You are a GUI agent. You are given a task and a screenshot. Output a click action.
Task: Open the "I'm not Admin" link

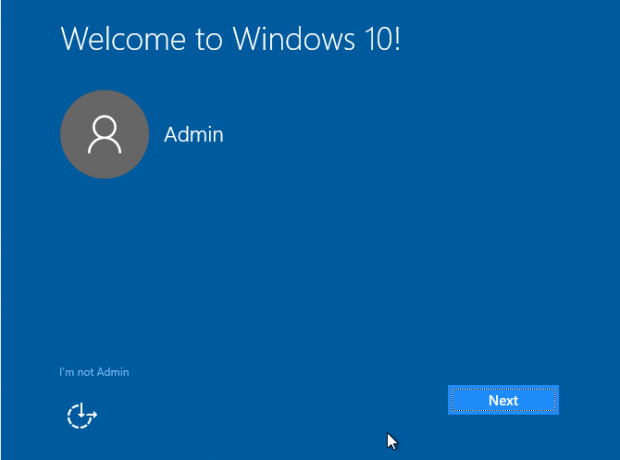(94, 372)
